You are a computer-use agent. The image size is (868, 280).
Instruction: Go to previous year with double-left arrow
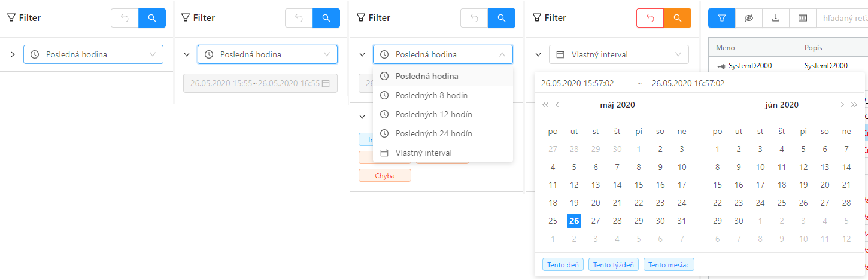point(545,105)
